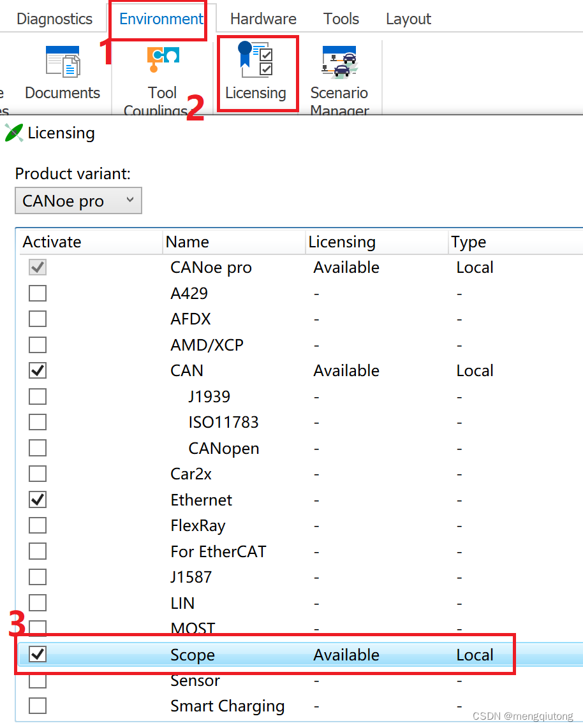583x728 pixels.
Task: Select the 'CANopen' row name
Action: tap(223, 449)
